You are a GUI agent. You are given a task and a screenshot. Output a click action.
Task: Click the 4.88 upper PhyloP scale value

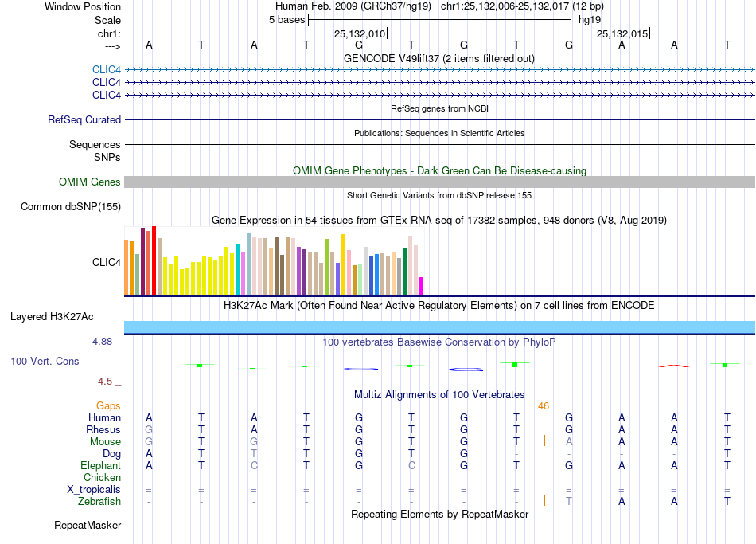(102, 342)
